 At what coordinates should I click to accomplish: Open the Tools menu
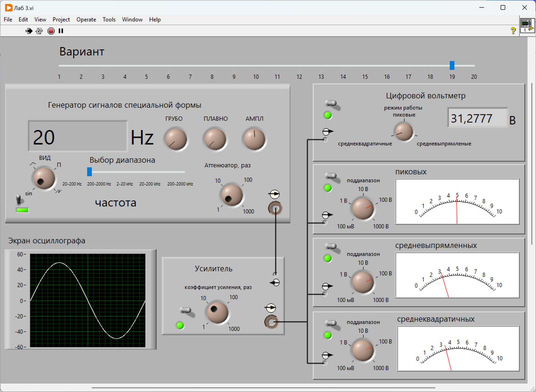(109, 19)
